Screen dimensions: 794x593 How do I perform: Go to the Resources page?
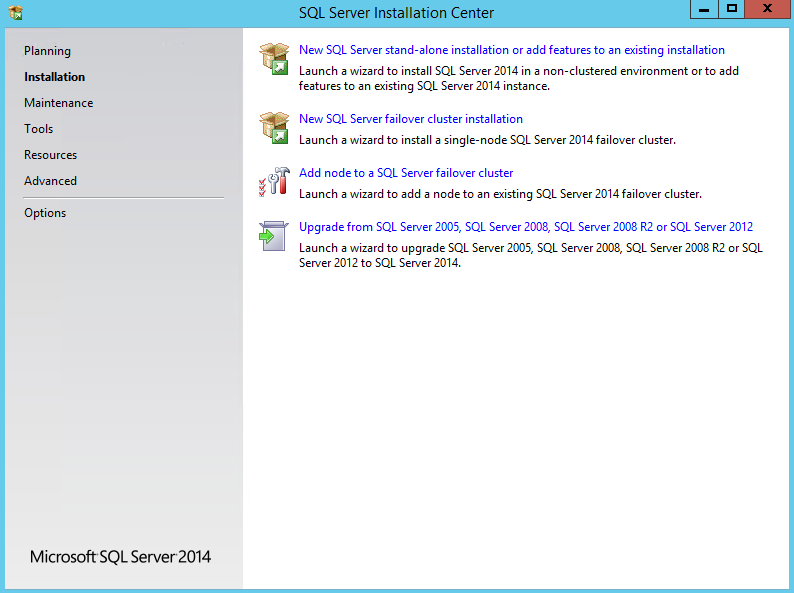click(51, 155)
